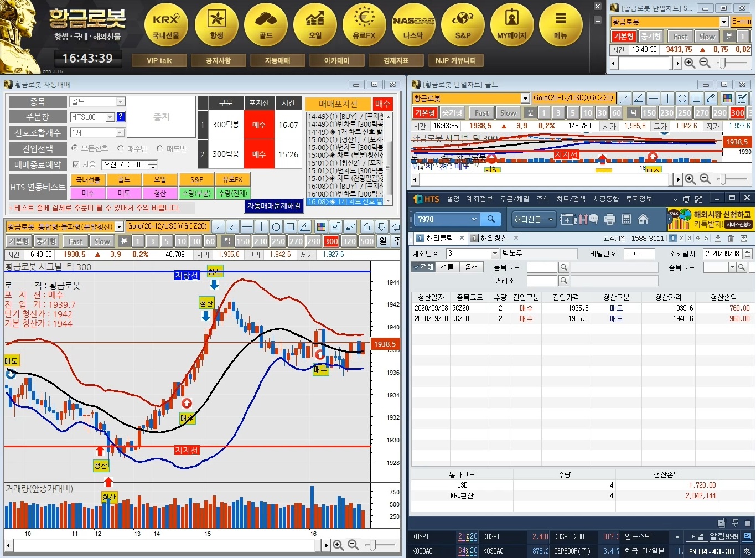Image resolution: width=756 pixels, height=558 pixels.
Task: Open color palette icon in main chart toolbar
Action: pyautogui.click(x=321, y=226)
